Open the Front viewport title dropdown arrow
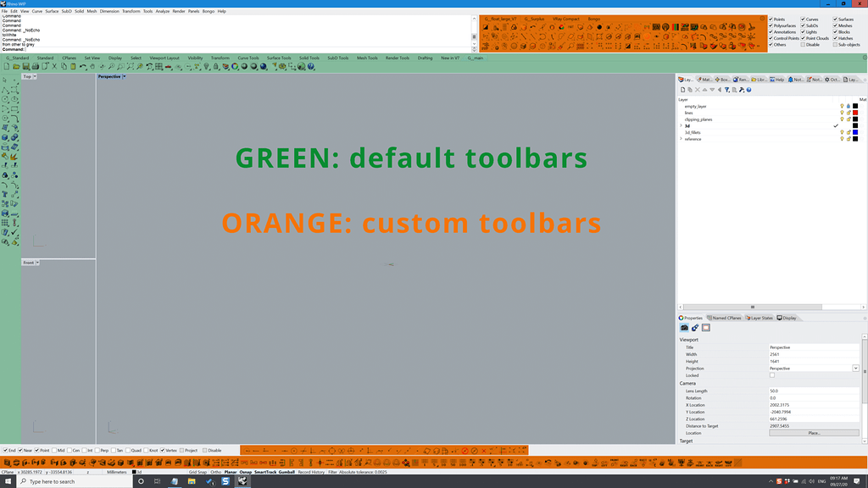 coord(37,263)
